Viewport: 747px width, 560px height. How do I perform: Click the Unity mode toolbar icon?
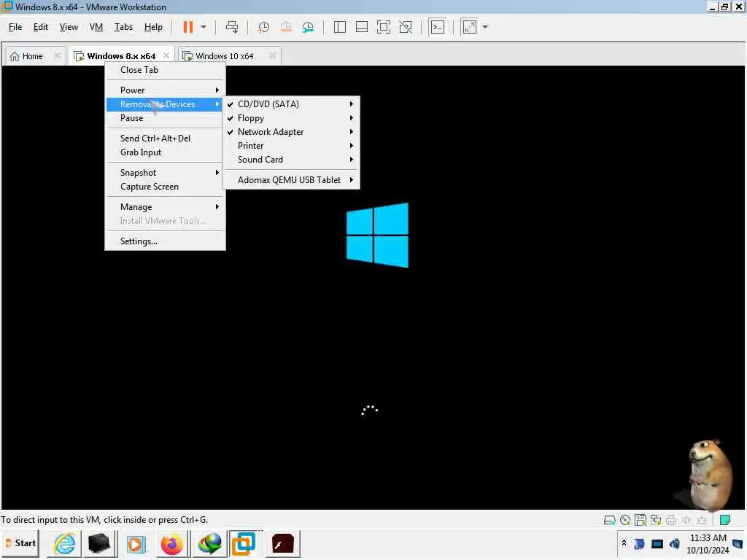[406, 27]
